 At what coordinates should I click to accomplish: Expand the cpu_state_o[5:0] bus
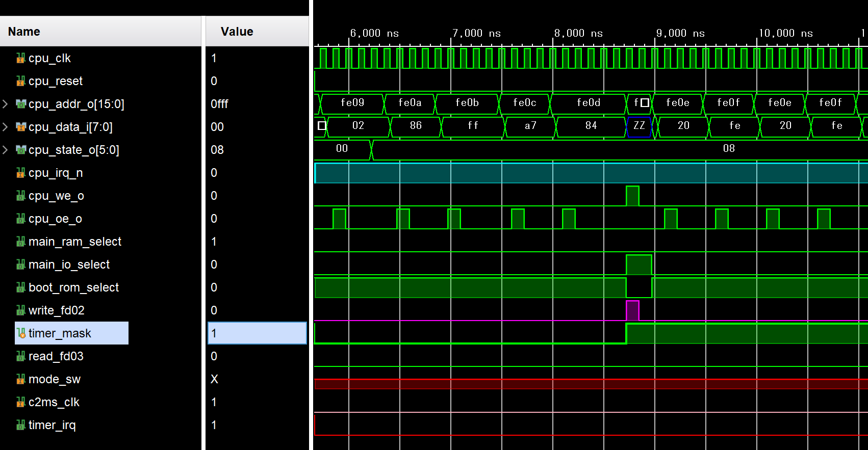(5, 150)
